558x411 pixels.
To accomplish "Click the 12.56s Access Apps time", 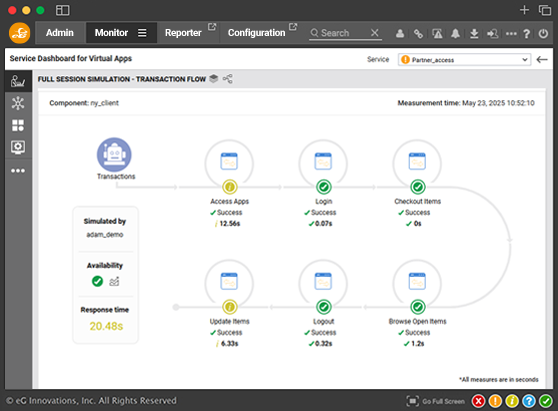I will [x=230, y=223].
